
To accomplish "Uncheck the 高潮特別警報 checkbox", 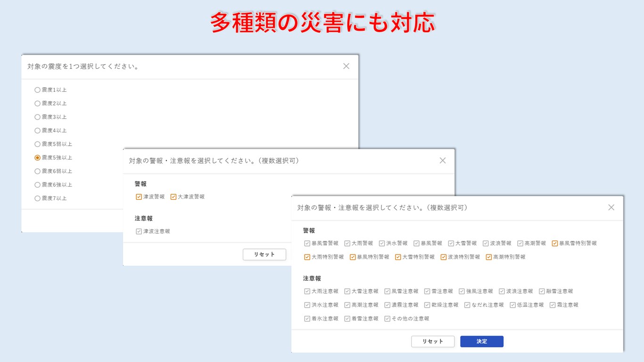I will 489,257.
